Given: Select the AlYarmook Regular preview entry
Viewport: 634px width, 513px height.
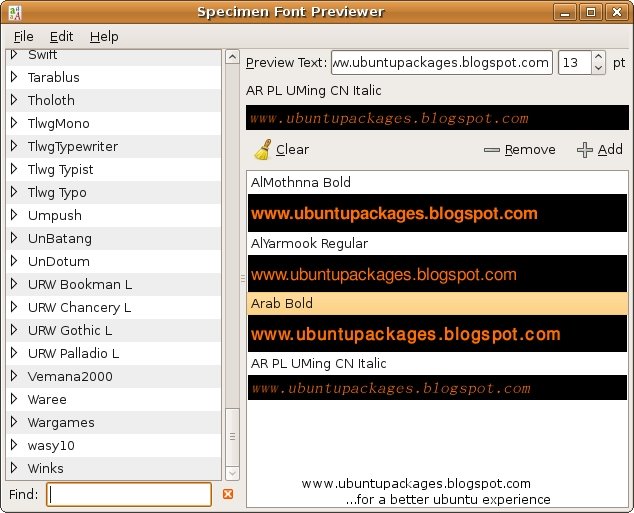Looking at the screenshot, I should [x=437, y=243].
